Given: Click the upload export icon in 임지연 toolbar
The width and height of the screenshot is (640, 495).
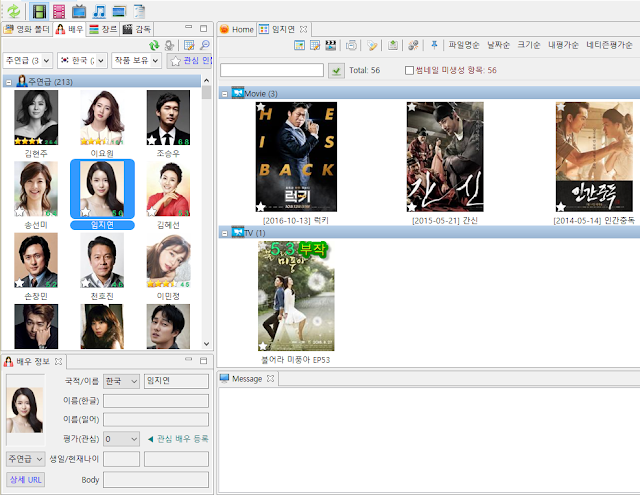Looking at the screenshot, I should click(393, 45).
